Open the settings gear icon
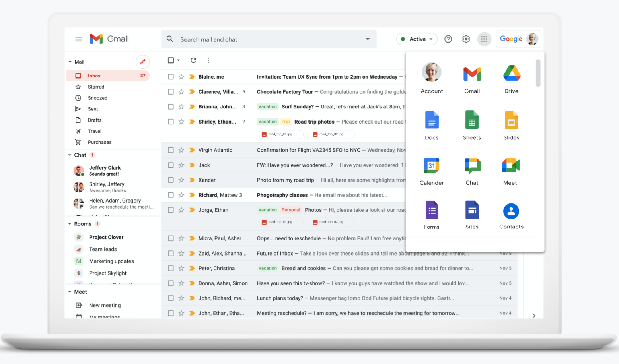 tap(466, 39)
